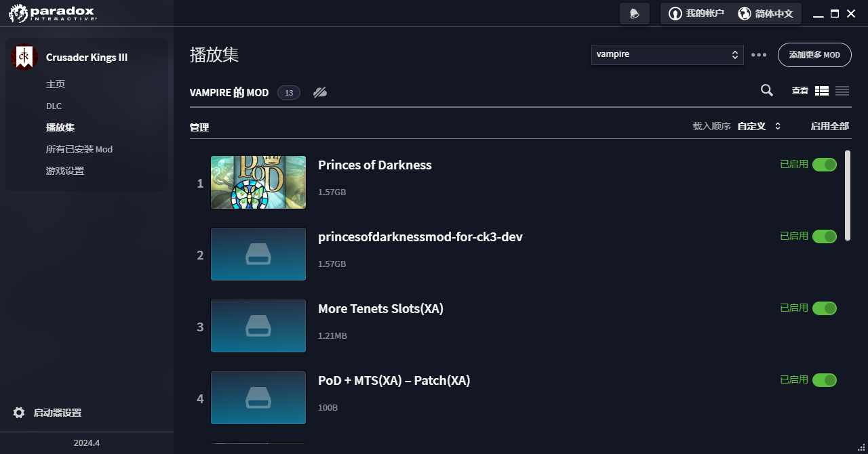Click the 查看 view label
The image size is (868, 454).
[x=800, y=91]
